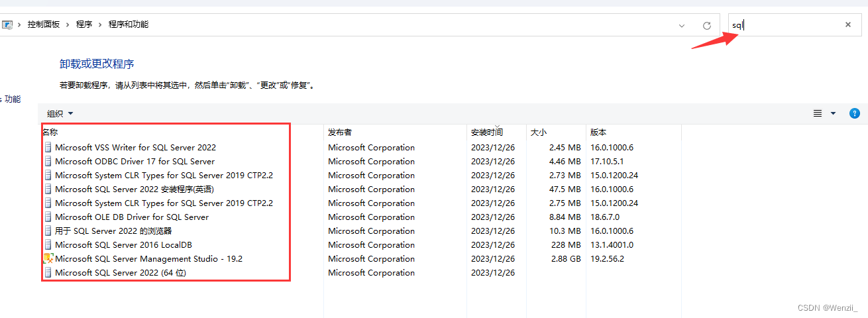The image size is (868, 318).
Task: Click icon of Microsoft OLE DB Driver row
Action: 48,217
